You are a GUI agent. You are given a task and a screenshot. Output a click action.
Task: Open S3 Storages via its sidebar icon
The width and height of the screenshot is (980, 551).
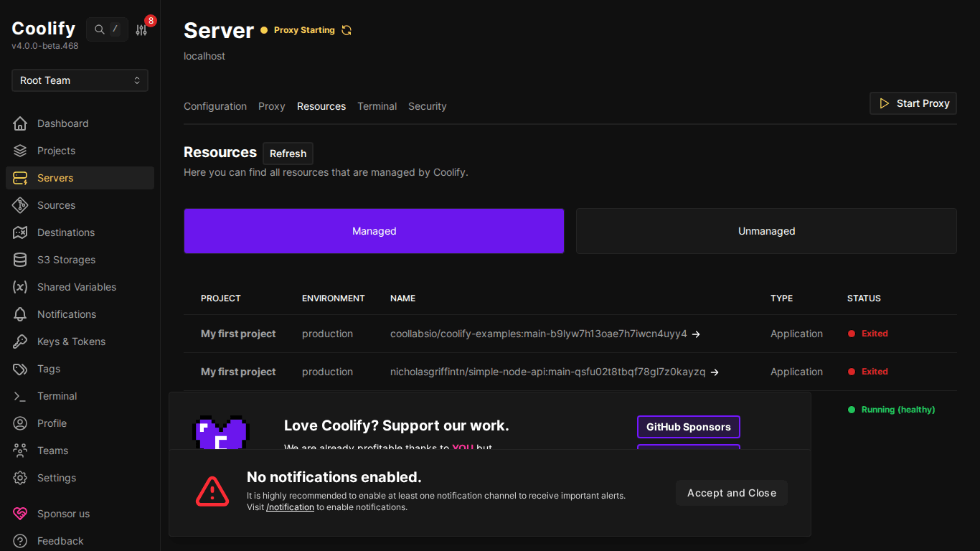21,260
